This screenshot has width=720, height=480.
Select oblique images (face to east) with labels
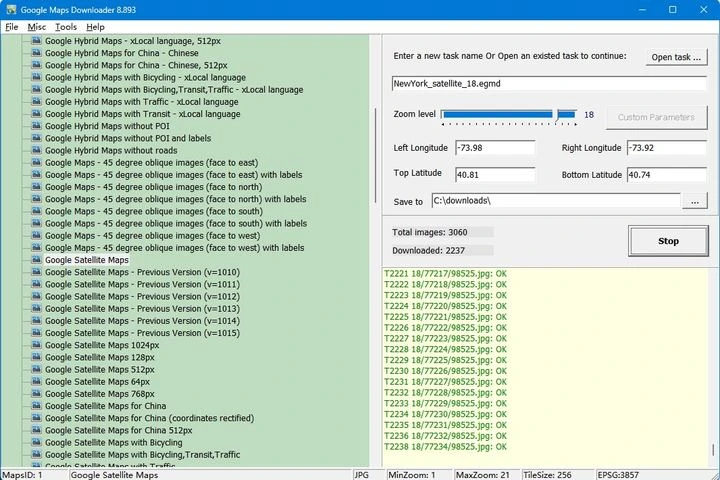tap(174, 175)
